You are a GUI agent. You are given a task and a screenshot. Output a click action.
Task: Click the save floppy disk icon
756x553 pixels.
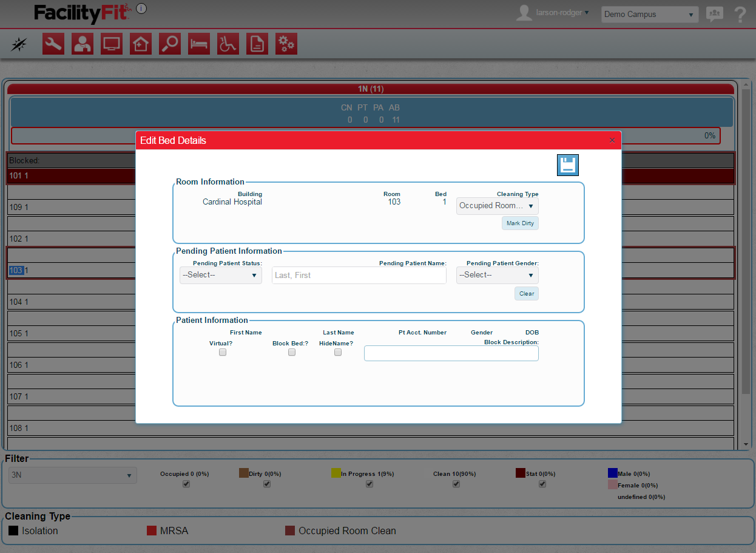(567, 165)
